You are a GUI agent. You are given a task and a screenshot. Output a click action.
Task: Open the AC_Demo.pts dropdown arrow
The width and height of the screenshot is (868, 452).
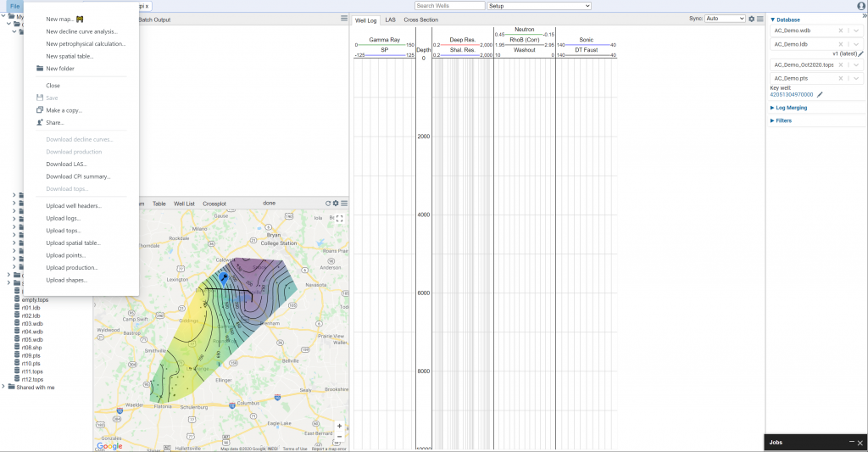click(x=856, y=79)
